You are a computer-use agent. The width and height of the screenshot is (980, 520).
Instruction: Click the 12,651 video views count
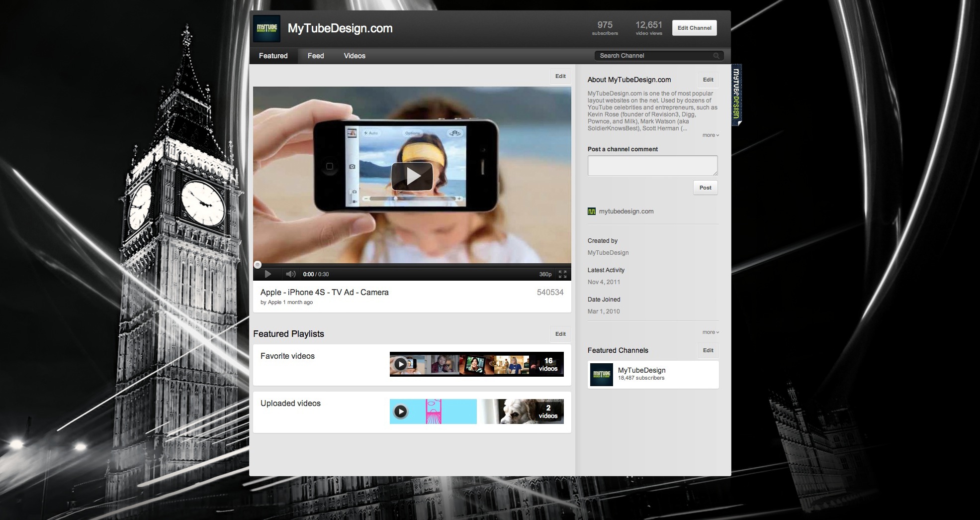pos(649,28)
